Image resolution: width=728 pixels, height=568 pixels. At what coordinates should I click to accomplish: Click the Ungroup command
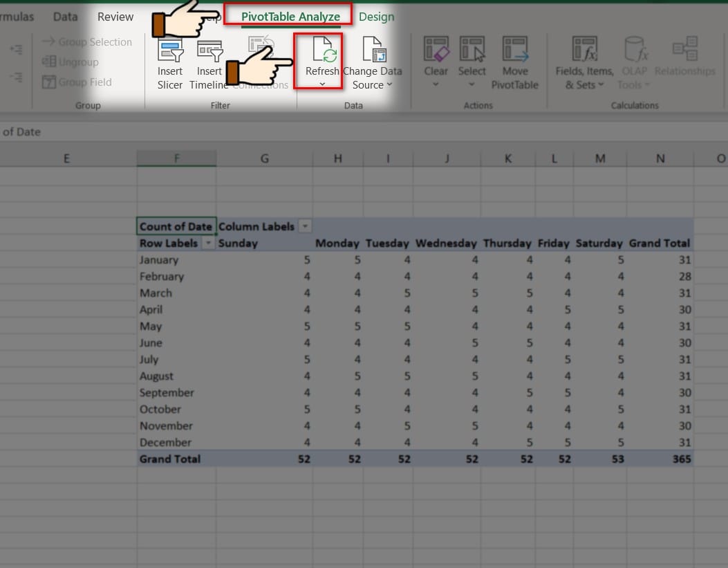(x=70, y=62)
